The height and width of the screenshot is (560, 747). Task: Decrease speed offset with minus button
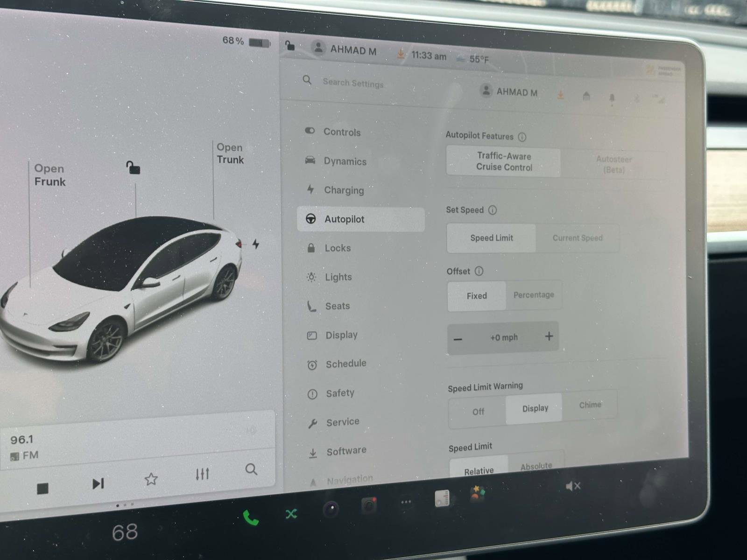pyautogui.click(x=458, y=339)
